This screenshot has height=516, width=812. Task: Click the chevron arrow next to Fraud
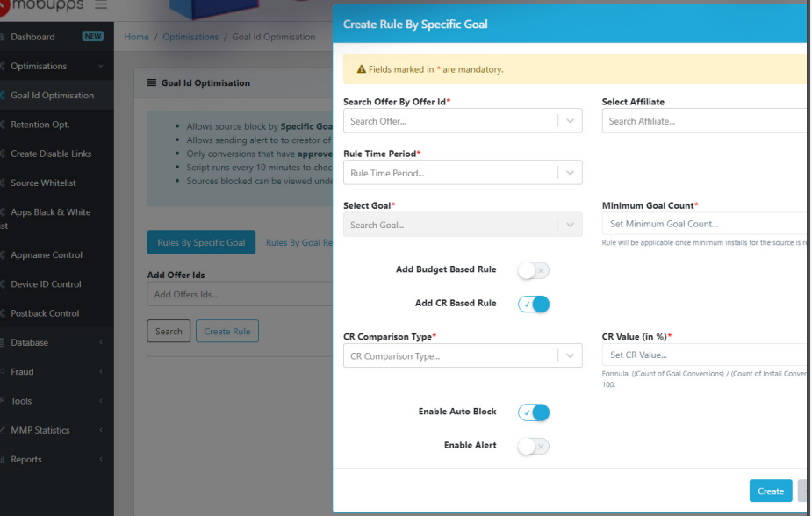pyautogui.click(x=101, y=371)
